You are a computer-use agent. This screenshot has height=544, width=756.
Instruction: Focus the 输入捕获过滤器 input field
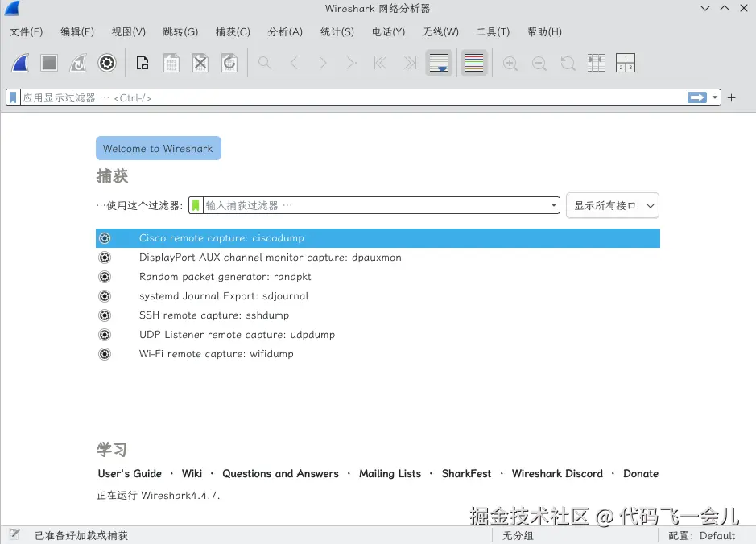tap(376, 205)
